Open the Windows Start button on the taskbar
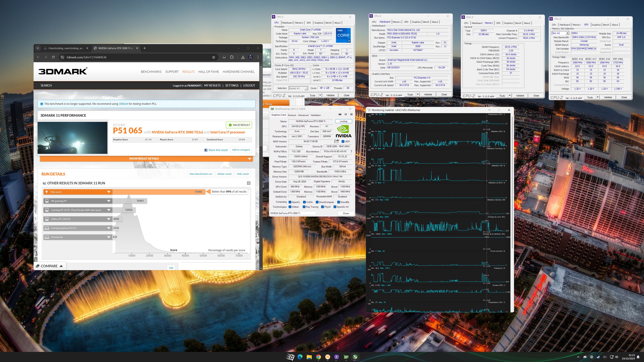The height and width of the screenshot is (362, 644). tap(290, 357)
